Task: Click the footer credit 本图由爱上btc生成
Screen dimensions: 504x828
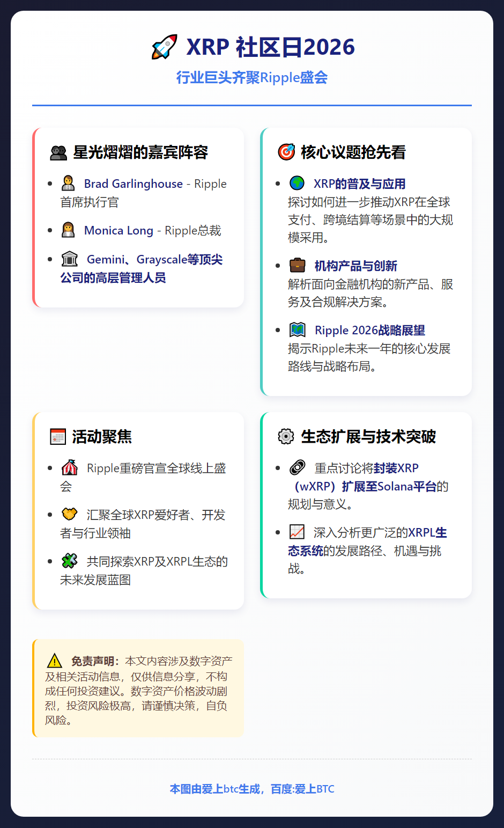Action: pos(215,789)
